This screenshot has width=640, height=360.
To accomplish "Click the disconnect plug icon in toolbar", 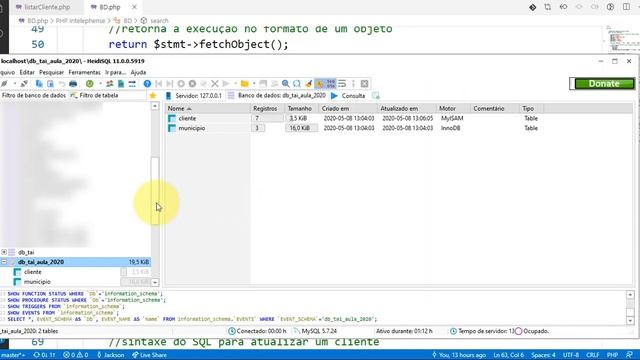I will coord(24,84).
